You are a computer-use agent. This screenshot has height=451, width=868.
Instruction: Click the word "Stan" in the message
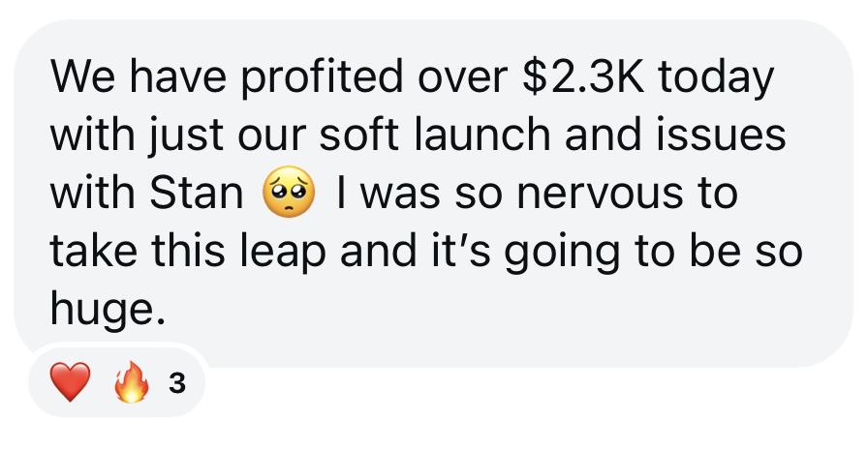pyautogui.click(x=196, y=195)
